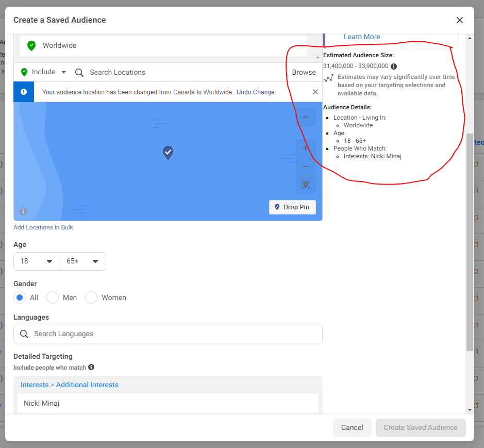Select the Women gender option
This screenshot has height=448, width=484.
tap(91, 297)
